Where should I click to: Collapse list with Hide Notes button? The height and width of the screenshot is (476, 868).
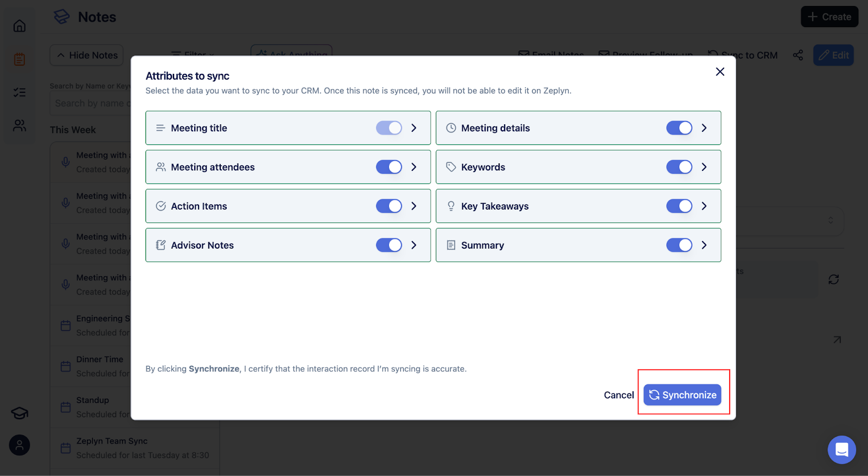coord(87,55)
